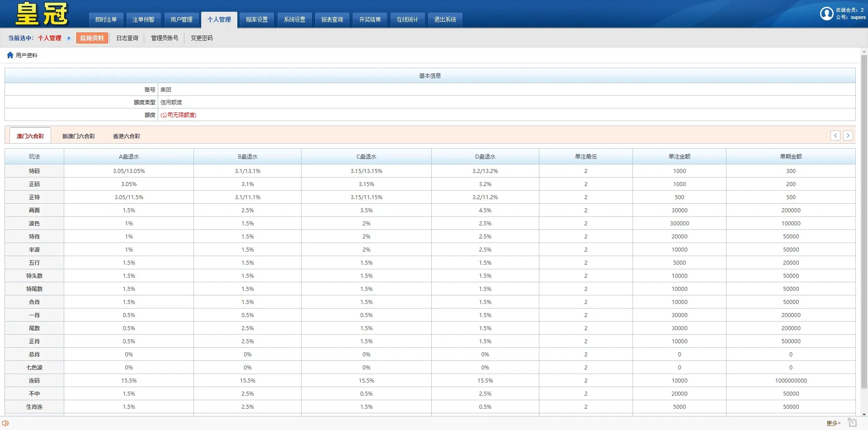Click the speaker sound icon at bottom left
Image resolution: width=868 pixels, height=430 pixels.
click(x=5, y=423)
